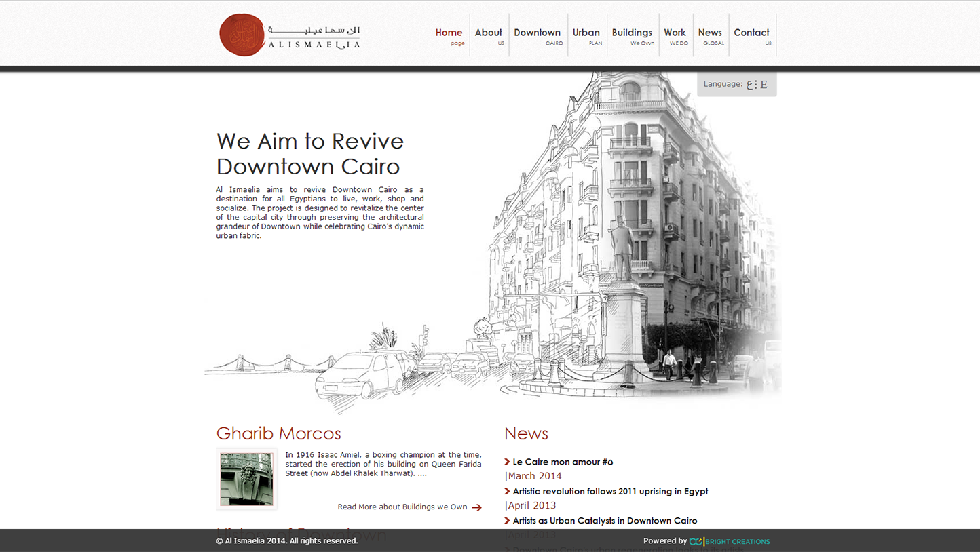Open the Le Caire mon amour #6 article
This screenshot has width=980, height=552.
pos(563,462)
